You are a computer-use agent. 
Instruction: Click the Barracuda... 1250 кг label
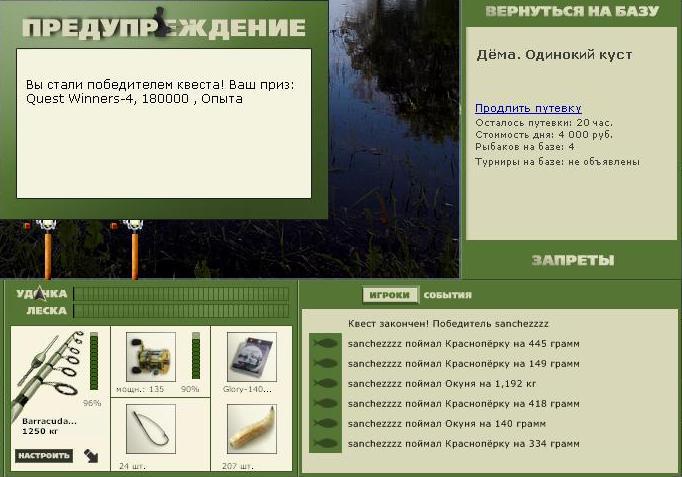tap(49, 426)
